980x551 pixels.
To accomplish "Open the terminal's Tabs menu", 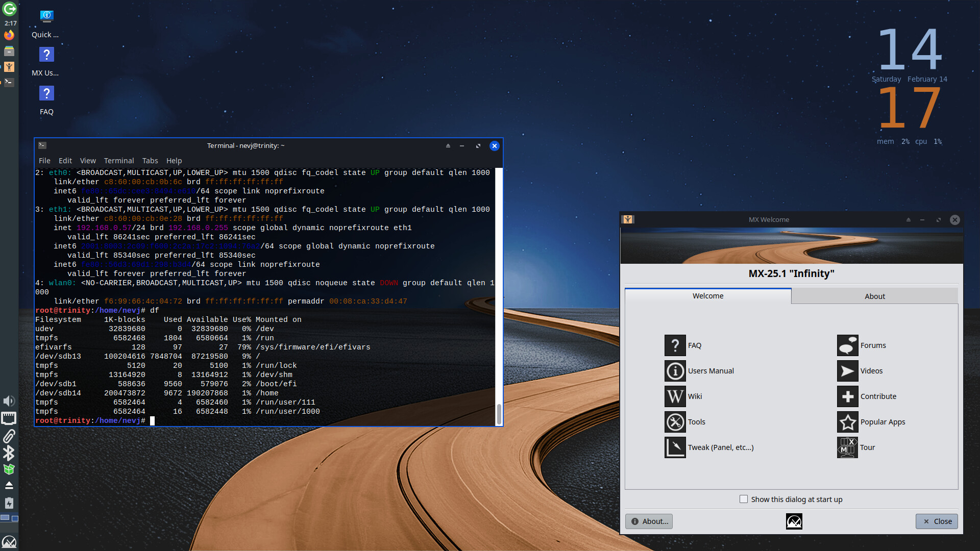I will click(150, 160).
